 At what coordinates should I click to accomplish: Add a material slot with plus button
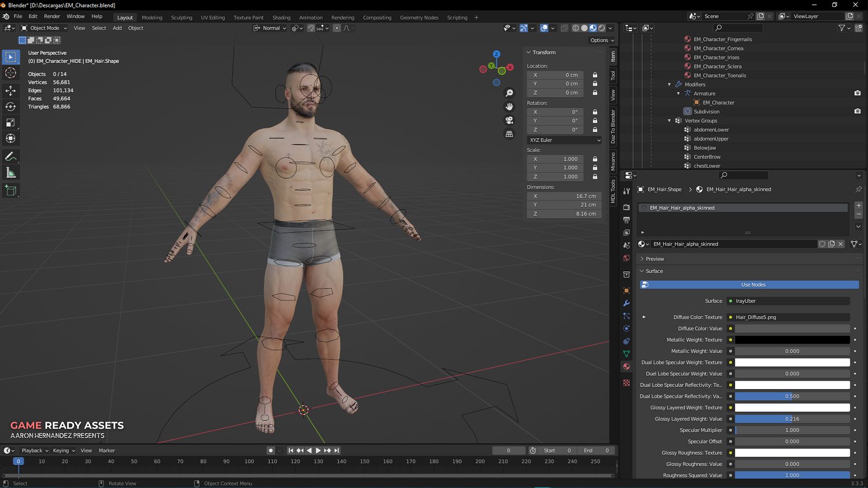(x=858, y=205)
